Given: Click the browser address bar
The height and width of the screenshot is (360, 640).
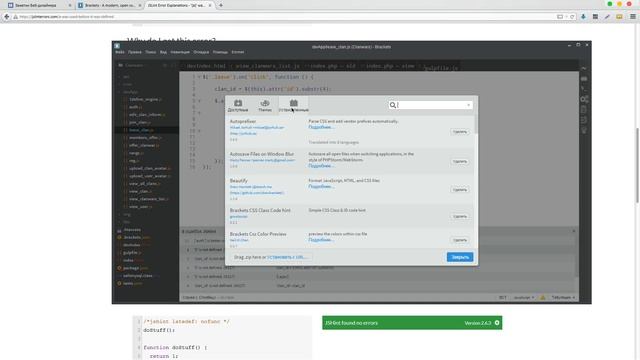Looking at the screenshot, I should [286, 17].
